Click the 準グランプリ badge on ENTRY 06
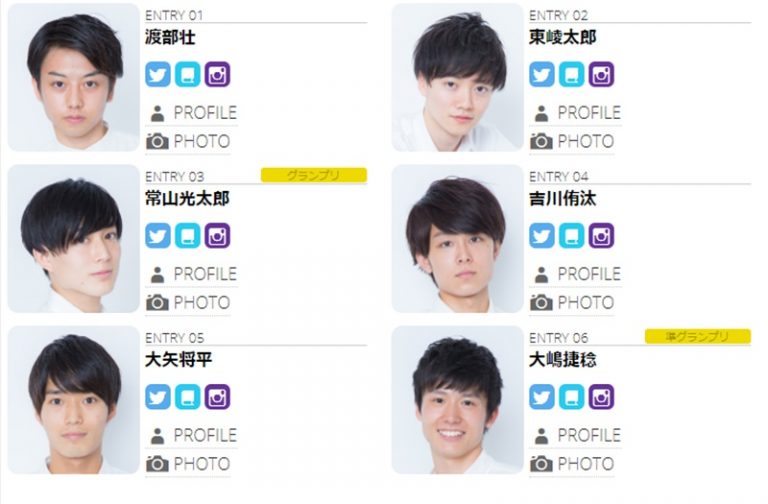This screenshot has height=504, width=768. tap(697, 336)
